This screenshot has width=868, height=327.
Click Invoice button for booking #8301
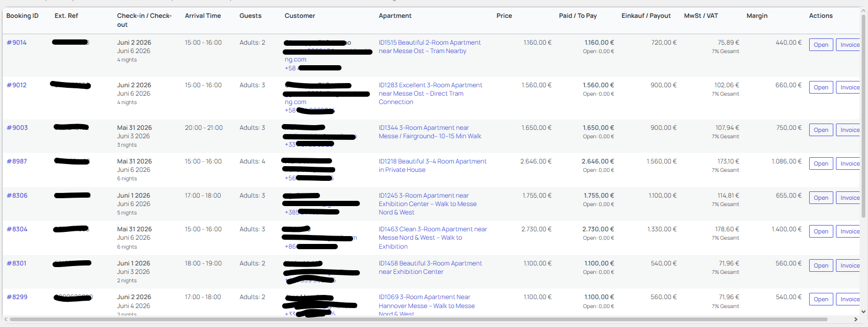point(849,265)
